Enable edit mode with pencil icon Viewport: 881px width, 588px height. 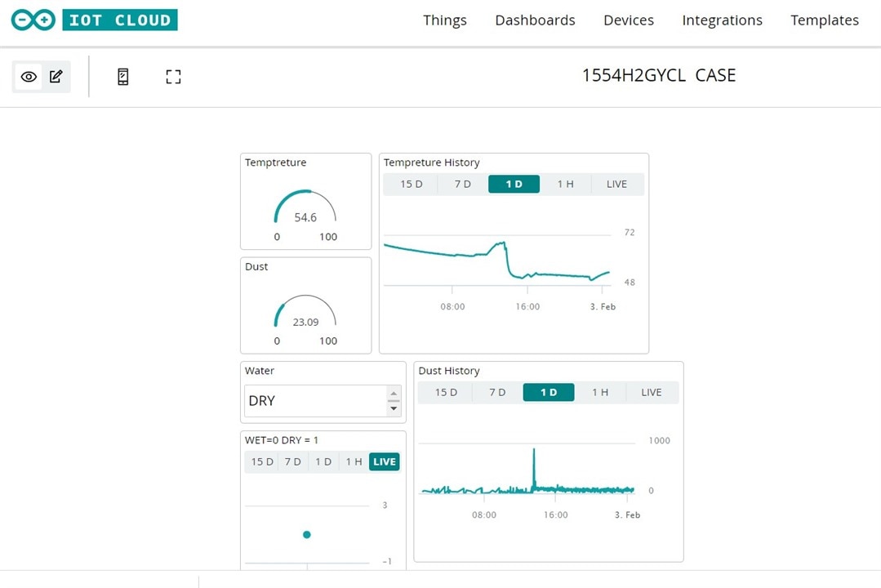tap(56, 77)
